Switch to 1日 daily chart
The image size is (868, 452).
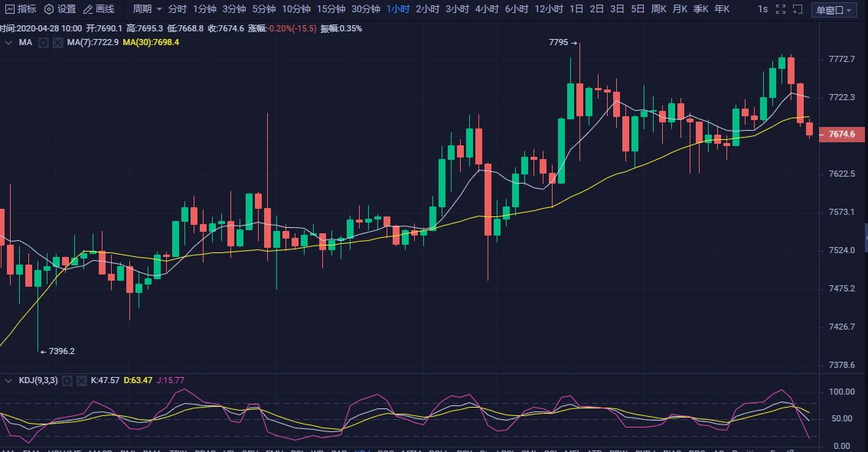tap(576, 9)
